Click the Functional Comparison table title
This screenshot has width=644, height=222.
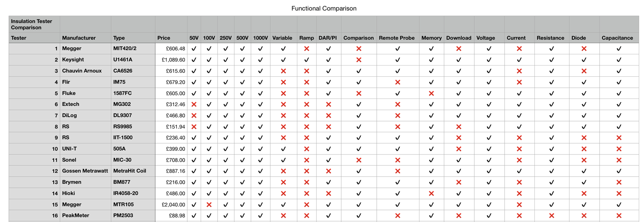click(324, 8)
